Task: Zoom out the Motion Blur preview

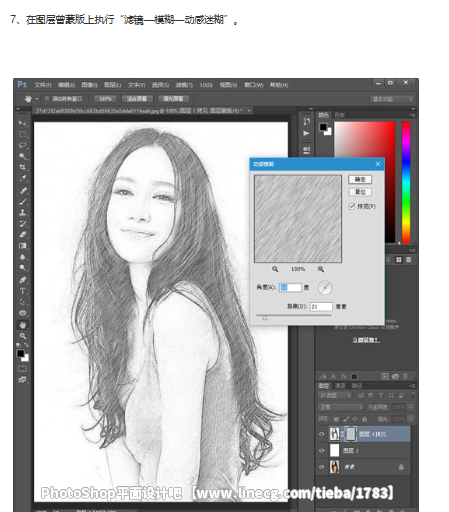Action: point(275,269)
